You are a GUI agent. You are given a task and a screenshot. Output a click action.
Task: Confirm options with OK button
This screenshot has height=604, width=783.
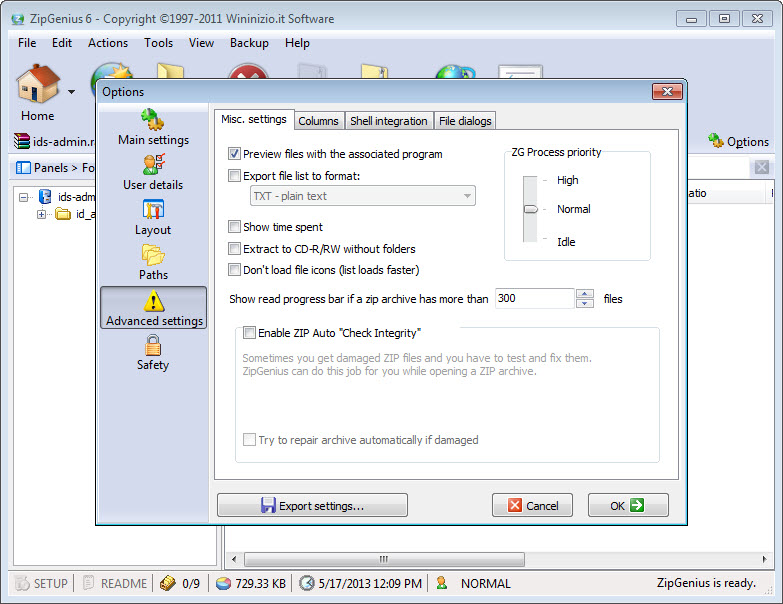(x=628, y=505)
